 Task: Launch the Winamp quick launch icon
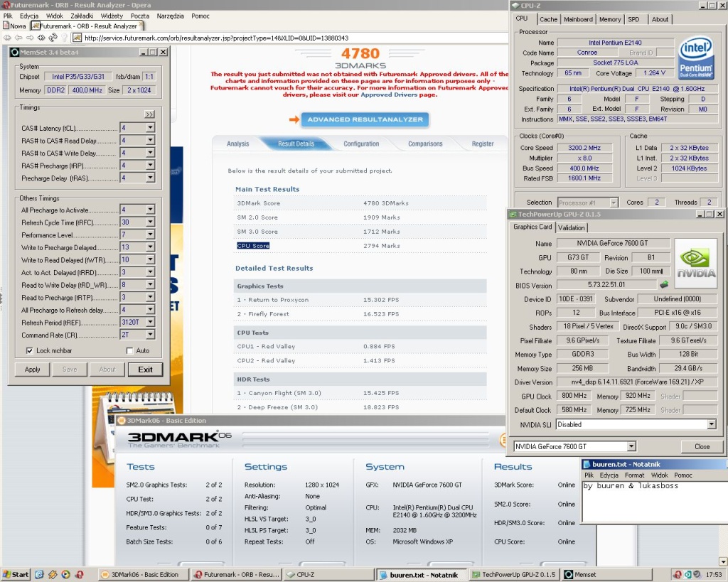53,575
